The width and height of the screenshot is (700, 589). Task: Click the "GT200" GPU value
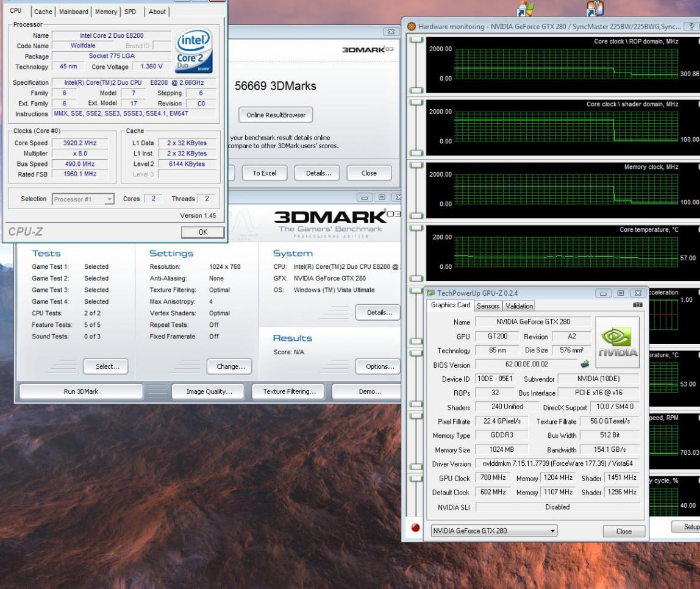pos(498,336)
